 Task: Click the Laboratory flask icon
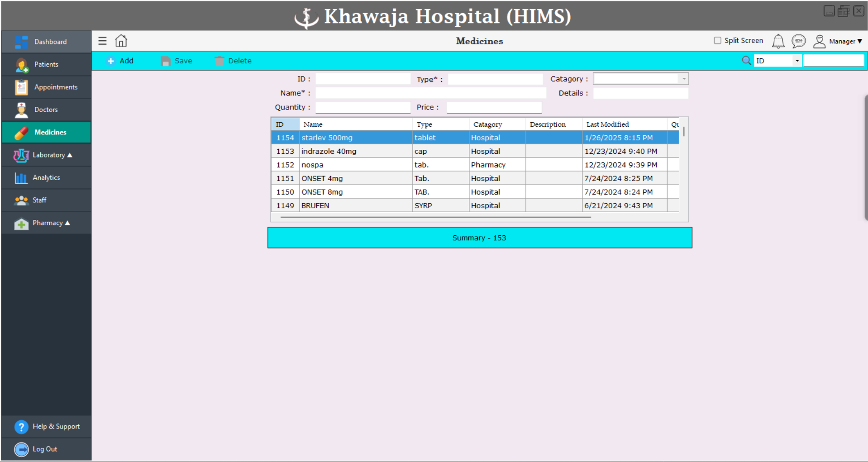pos(21,155)
